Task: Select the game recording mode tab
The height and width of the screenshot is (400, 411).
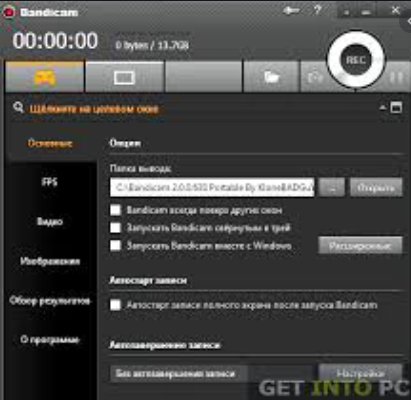Action: pos(45,77)
